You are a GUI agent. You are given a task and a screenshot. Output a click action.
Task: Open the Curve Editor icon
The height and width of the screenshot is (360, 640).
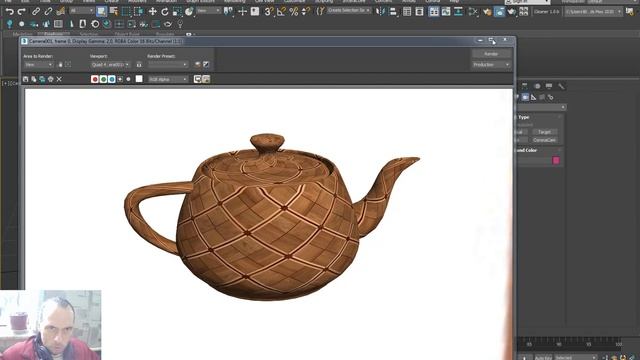(x=446, y=11)
